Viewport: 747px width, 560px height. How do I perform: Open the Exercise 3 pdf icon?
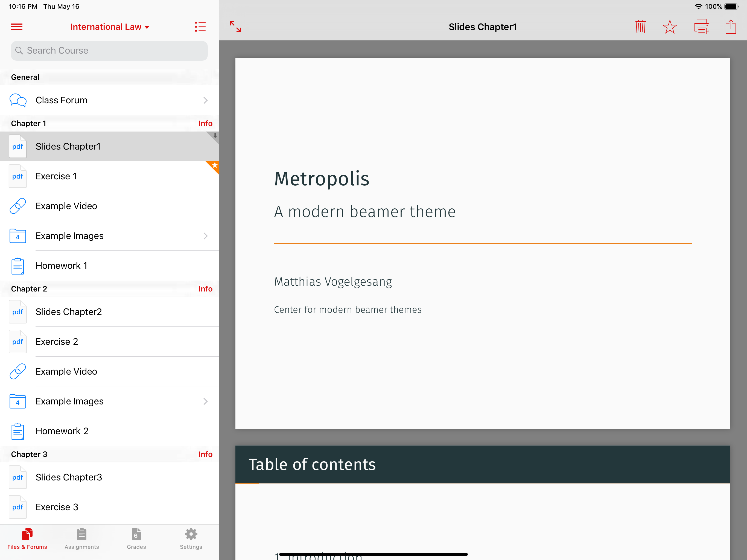pos(17,507)
